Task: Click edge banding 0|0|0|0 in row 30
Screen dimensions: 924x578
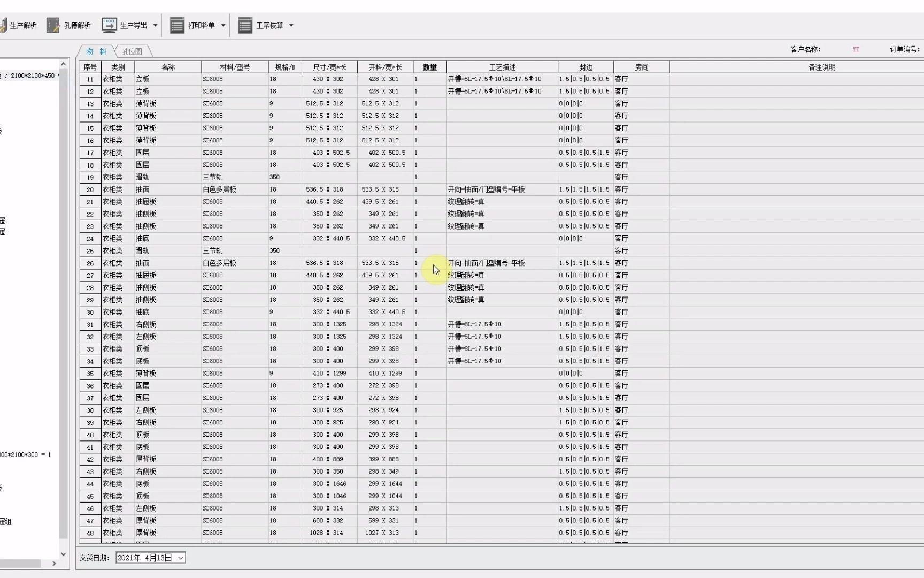Action: pyautogui.click(x=571, y=312)
